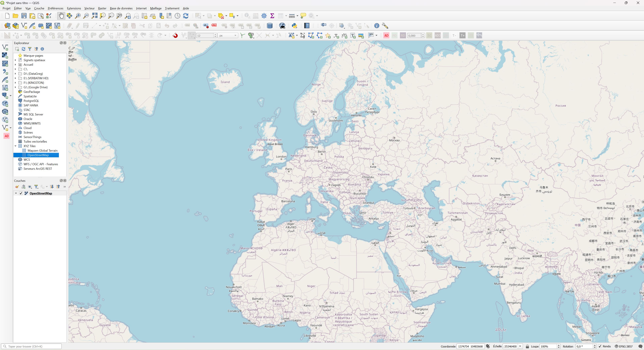The height and width of the screenshot is (350, 644).
Task: Activate the Map Tips speech bubble
Action: pyautogui.click(x=303, y=16)
